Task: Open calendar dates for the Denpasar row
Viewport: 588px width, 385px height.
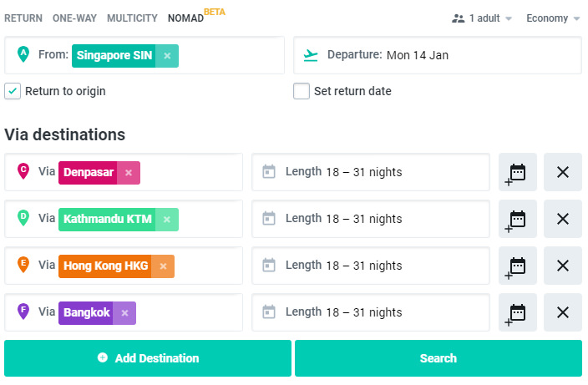Action: 517,173
